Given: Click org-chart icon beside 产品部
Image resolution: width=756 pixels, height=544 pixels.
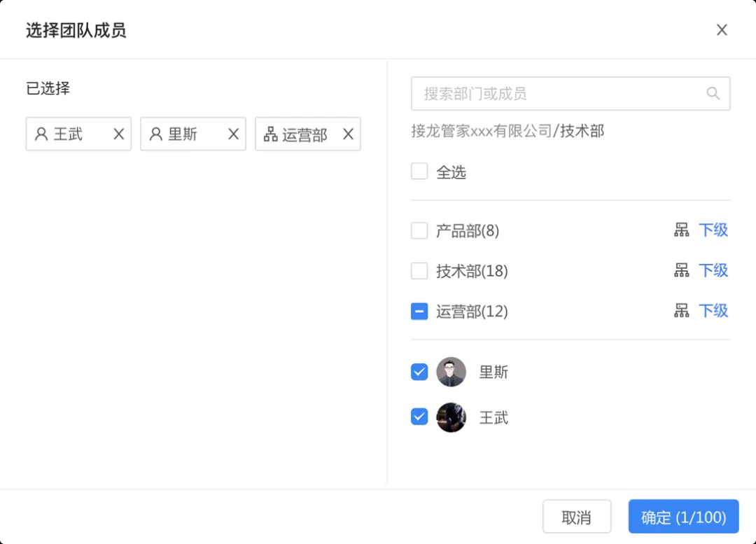Looking at the screenshot, I should 681,230.
